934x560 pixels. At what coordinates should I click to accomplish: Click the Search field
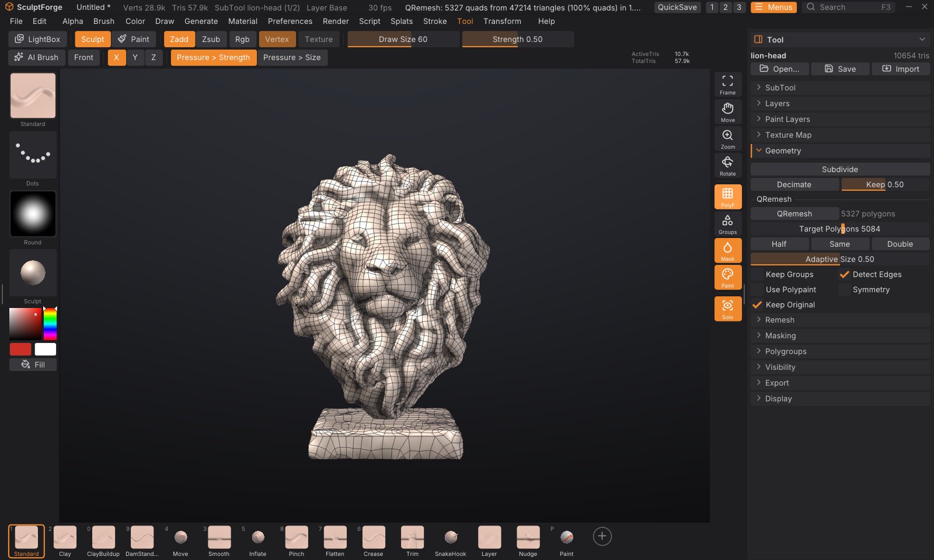pos(849,7)
